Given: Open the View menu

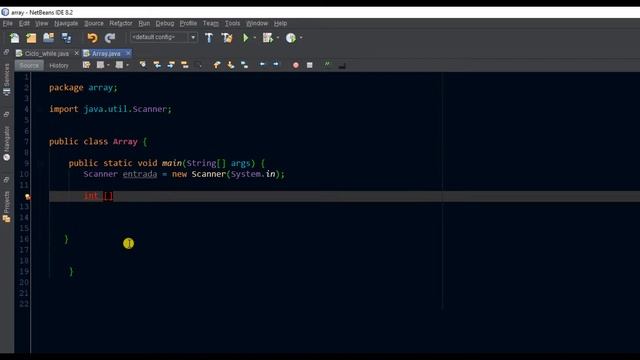Looking at the screenshot, I should click(41, 23).
